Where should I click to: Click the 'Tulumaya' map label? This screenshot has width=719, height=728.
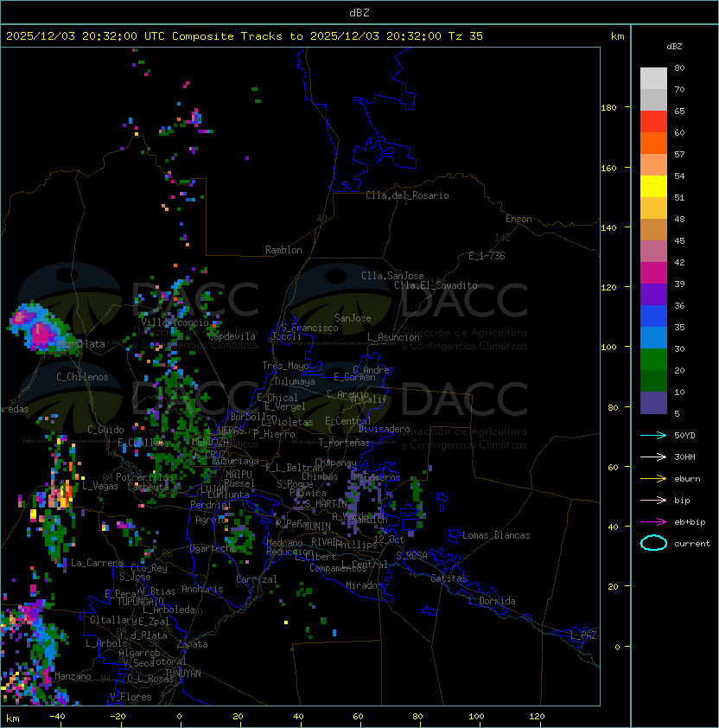tap(295, 381)
